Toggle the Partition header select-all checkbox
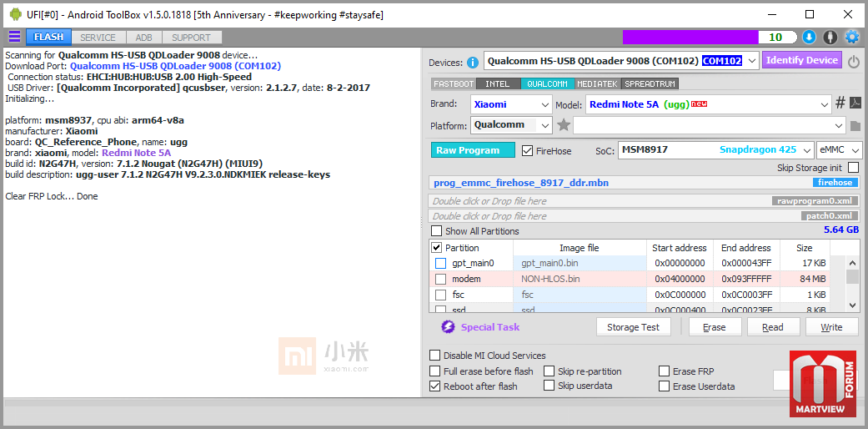868x429 pixels. click(437, 247)
